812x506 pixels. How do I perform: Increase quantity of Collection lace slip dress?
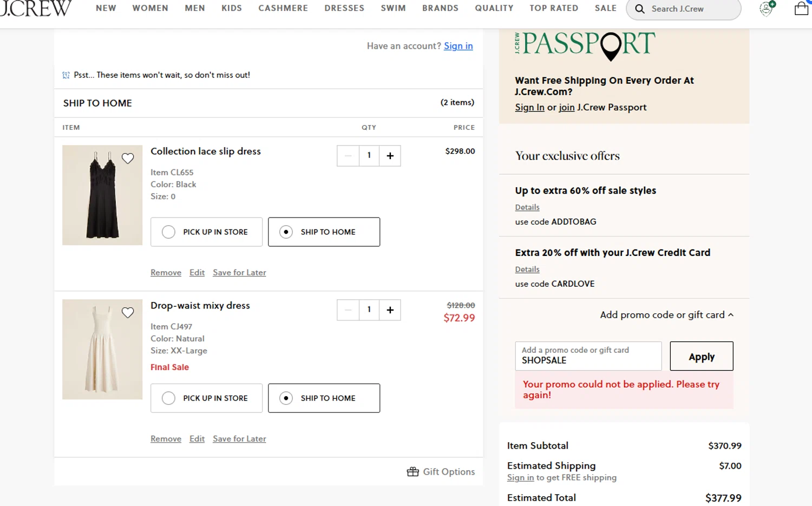click(390, 156)
